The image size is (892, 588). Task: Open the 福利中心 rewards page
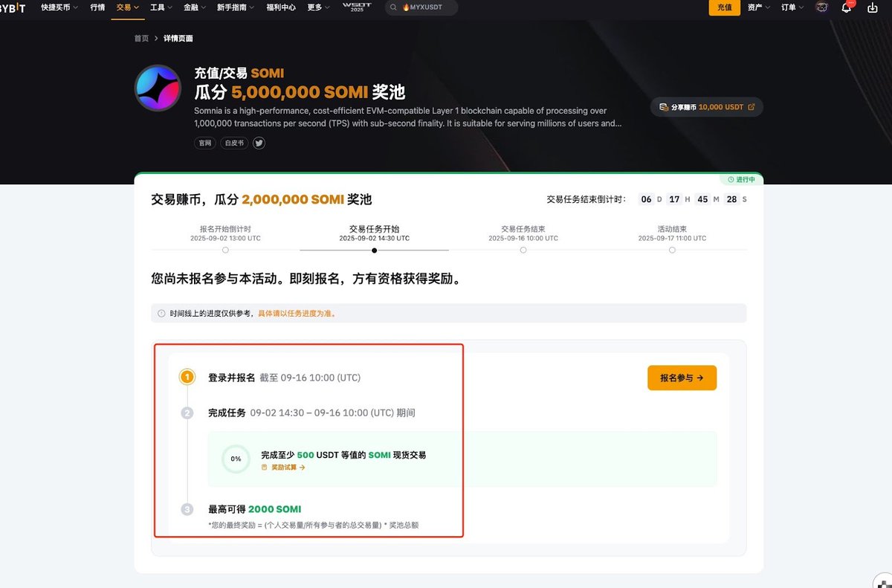point(279,7)
